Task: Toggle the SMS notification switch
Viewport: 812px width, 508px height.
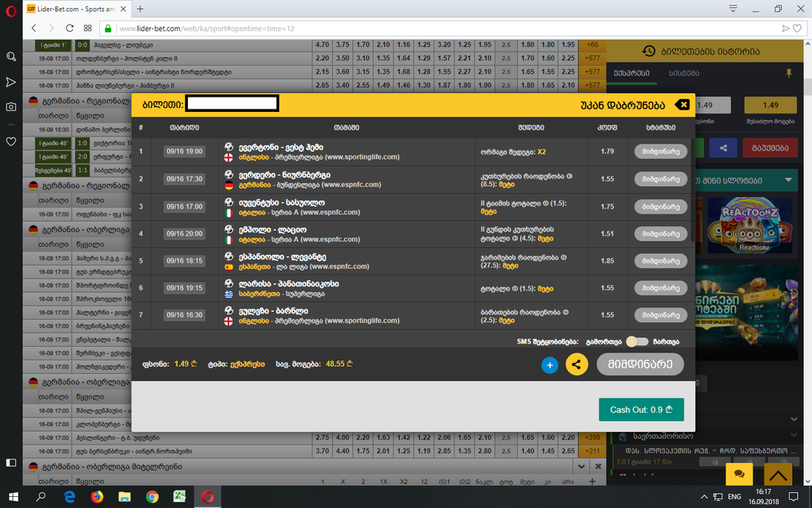Action: (637, 341)
